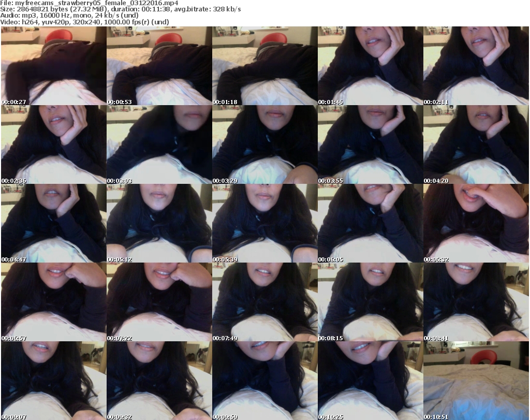Select the thumbnail stamped 00:02:11

click(x=476, y=66)
